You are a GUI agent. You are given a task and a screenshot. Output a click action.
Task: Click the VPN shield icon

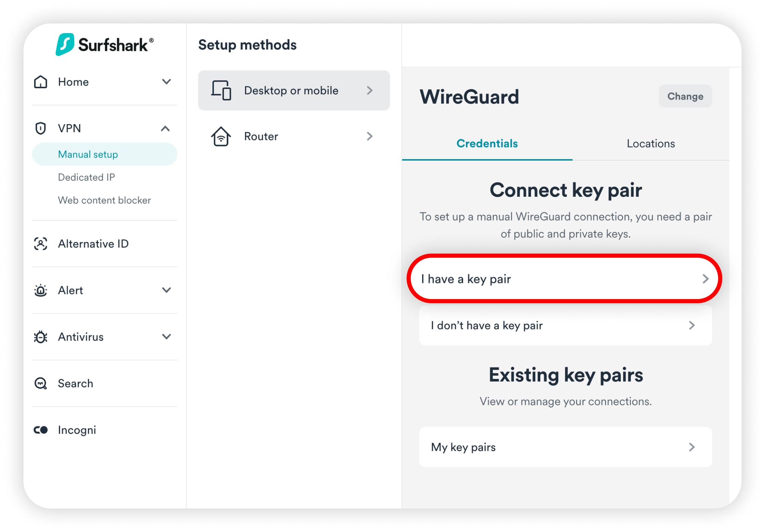41,128
